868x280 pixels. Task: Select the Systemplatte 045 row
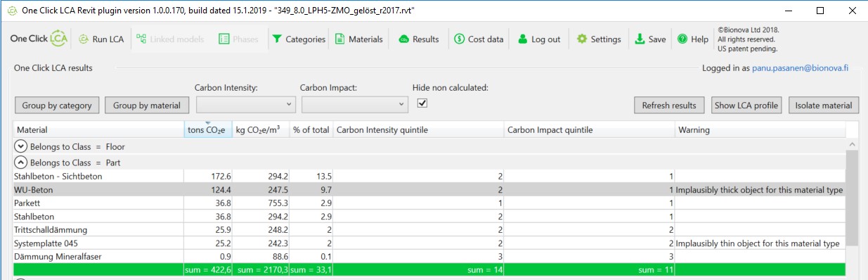coord(429,243)
